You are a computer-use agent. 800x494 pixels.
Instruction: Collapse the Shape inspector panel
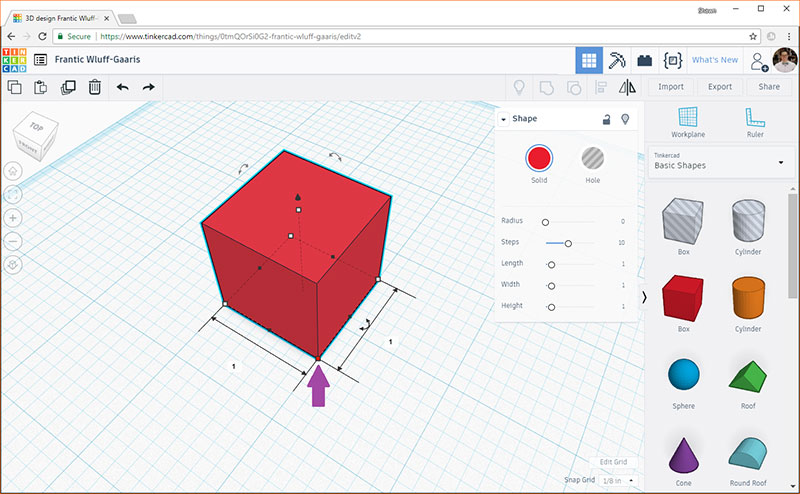504,119
